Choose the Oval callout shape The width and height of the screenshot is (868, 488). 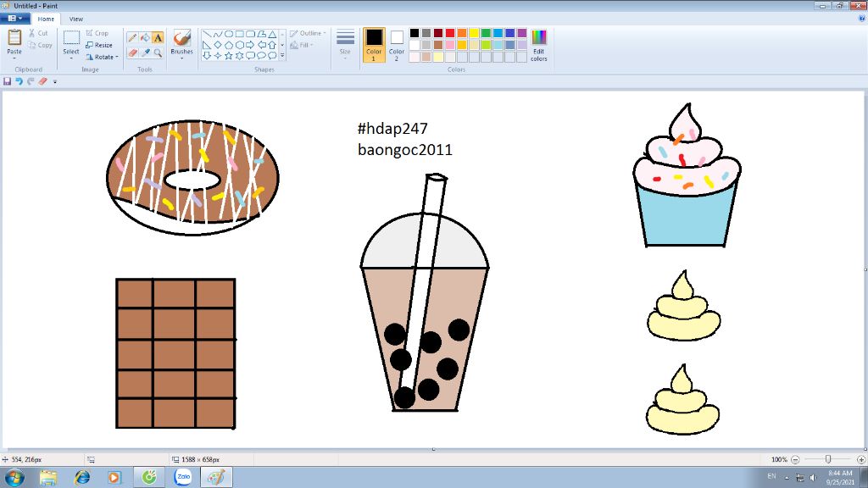(x=261, y=55)
